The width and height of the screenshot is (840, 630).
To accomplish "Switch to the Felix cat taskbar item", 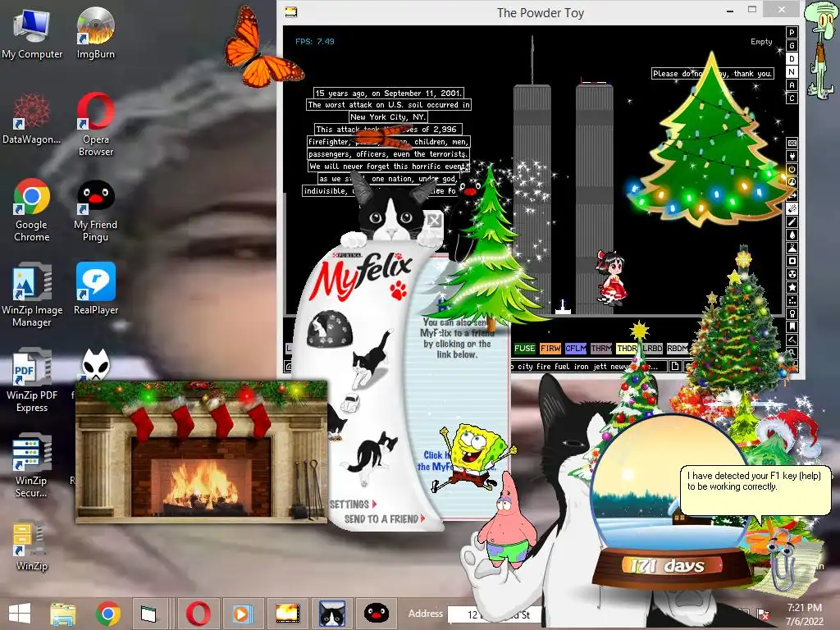I will pos(332,614).
